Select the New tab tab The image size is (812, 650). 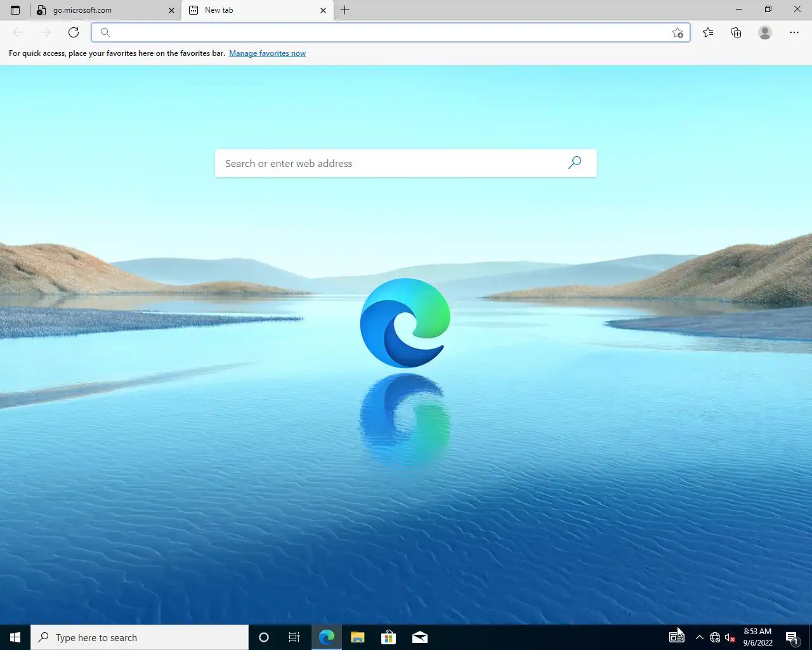coord(257,10)
